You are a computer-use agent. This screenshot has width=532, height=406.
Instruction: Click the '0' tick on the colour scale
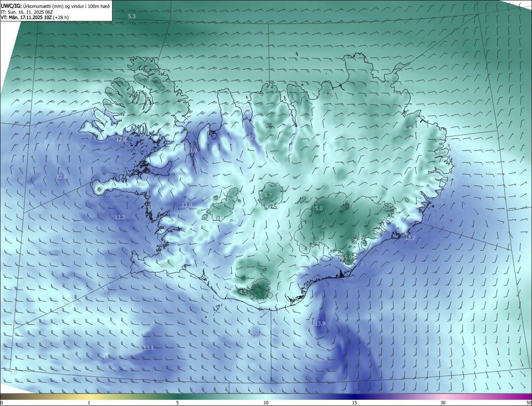coord(2,403)
